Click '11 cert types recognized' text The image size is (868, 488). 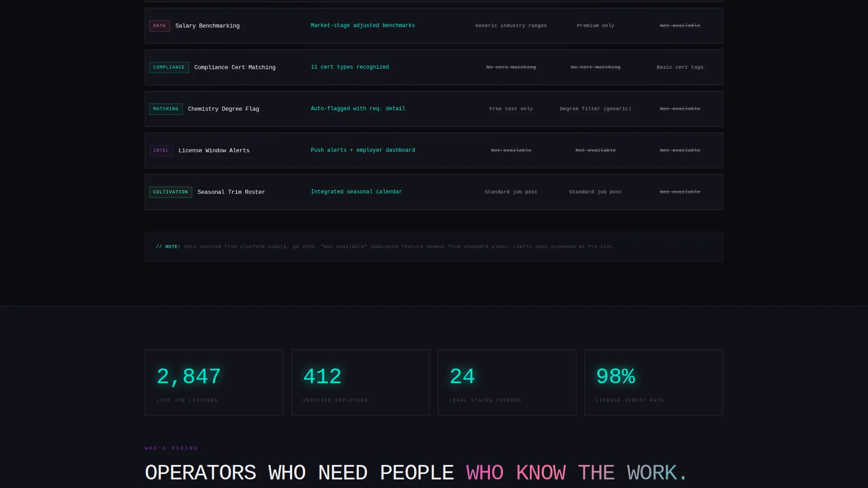pos(349,67)
